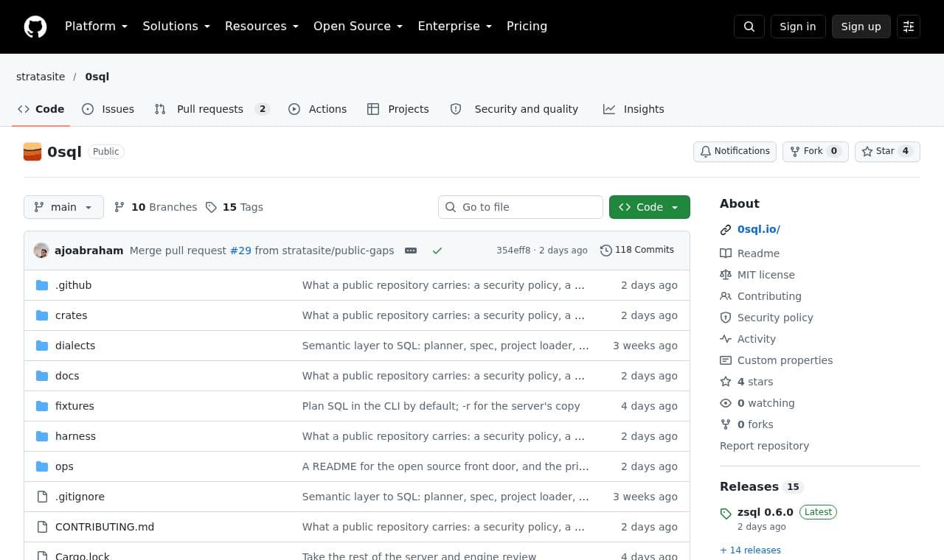The image size is (944, 560).
Task: View the green check commit status
Action: coord(437,251)
